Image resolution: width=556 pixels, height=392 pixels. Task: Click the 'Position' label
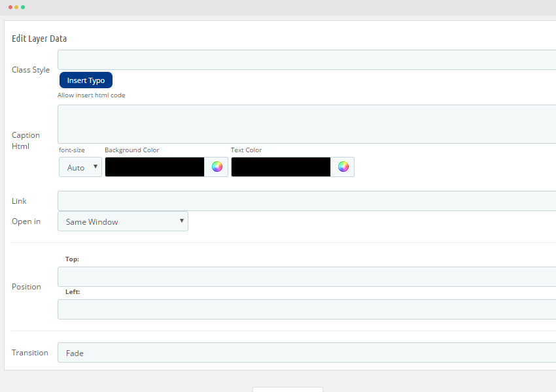coord(26,286)
